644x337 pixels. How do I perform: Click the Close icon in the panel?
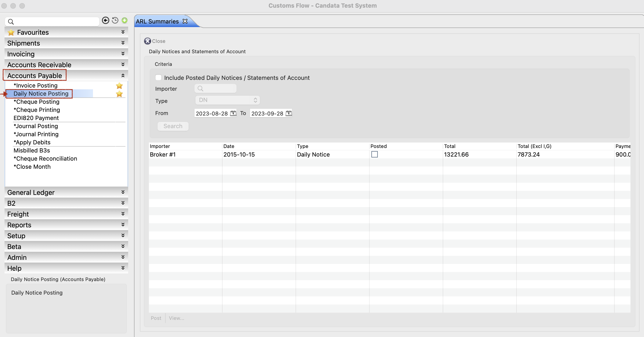[148, 41]
